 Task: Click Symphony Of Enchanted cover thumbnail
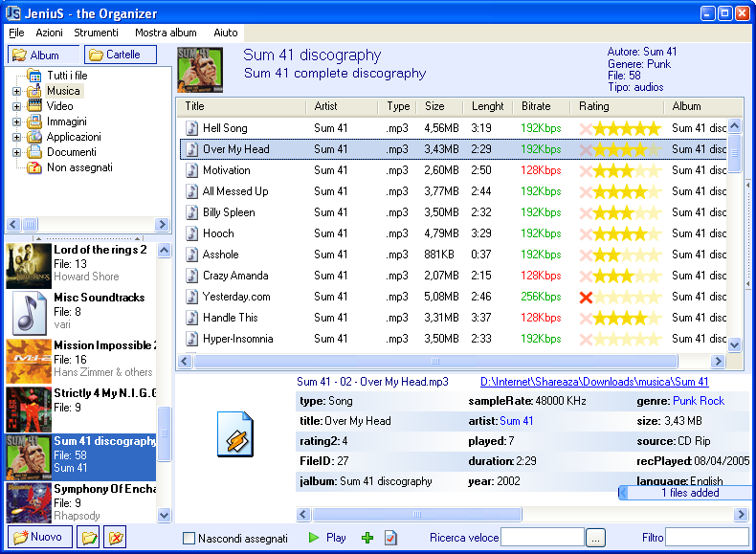pyautogui.click(x=29, y=502)
